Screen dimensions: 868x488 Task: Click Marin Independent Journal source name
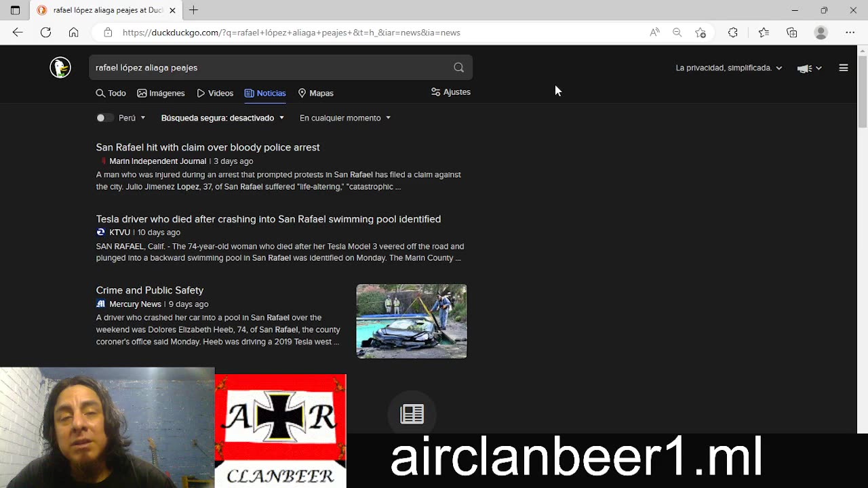157,161
